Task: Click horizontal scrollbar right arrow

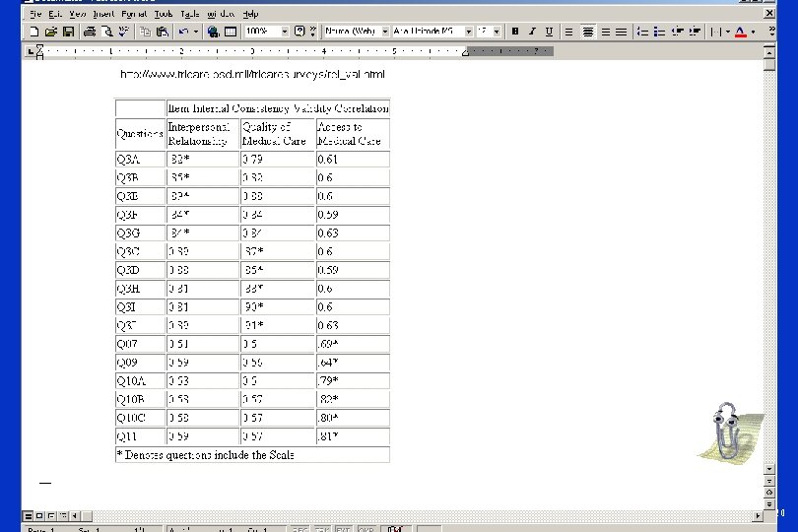Action: 758,515
